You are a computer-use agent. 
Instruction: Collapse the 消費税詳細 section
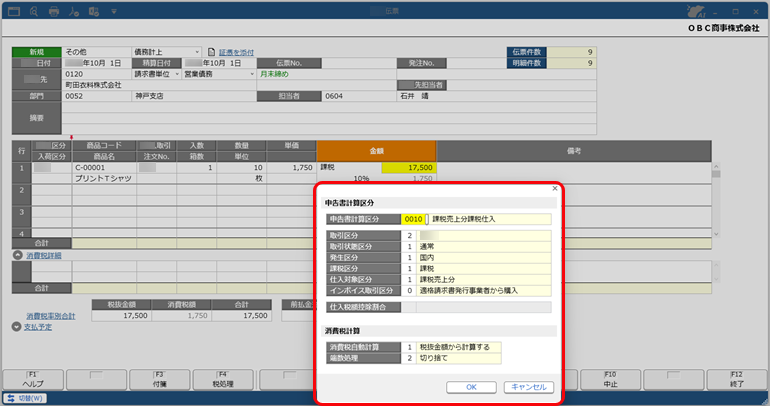click(17, 255)
